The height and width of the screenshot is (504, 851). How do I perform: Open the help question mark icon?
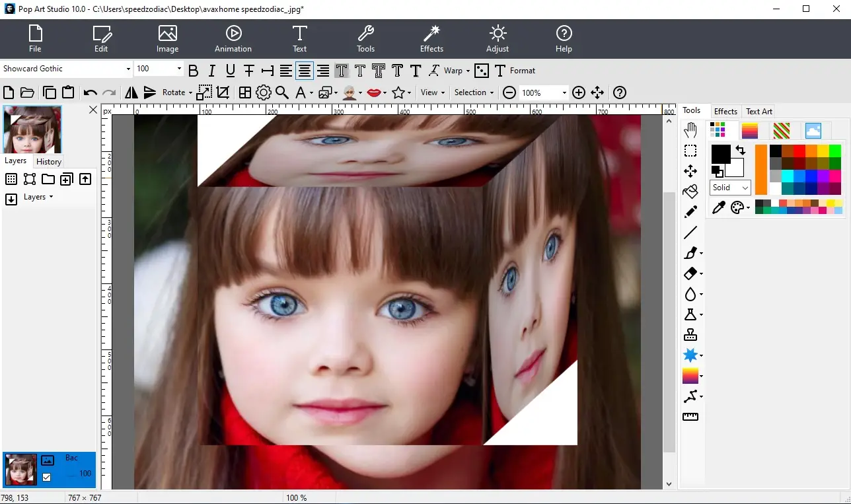pyautogui.click(x=620, y=92)
